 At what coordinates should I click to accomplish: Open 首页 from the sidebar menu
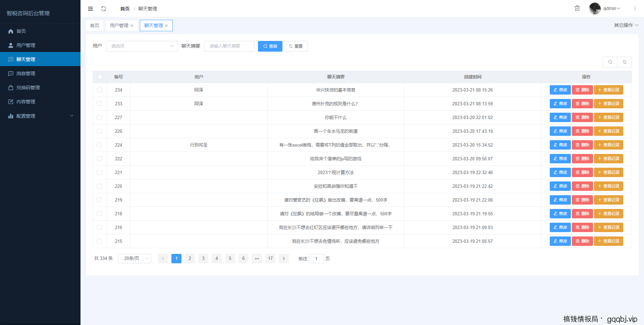[x=21, y=31]
